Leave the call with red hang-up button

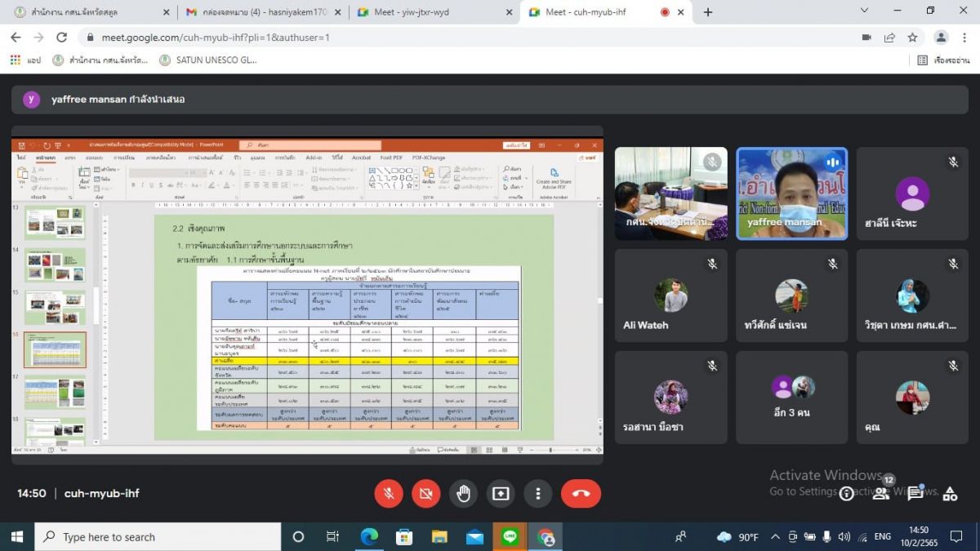point(581,494)
